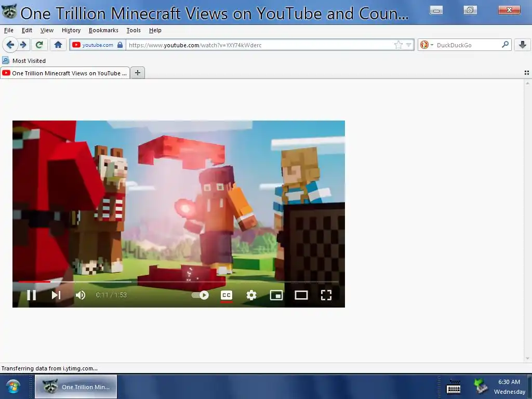Click the network system tray icon

480,387
